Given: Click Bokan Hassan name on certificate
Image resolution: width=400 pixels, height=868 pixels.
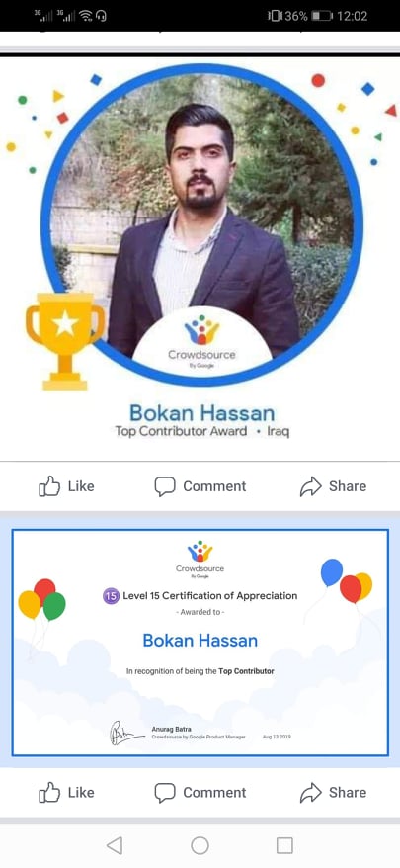Looking at the screenshot, I should [x=200, y=641].
